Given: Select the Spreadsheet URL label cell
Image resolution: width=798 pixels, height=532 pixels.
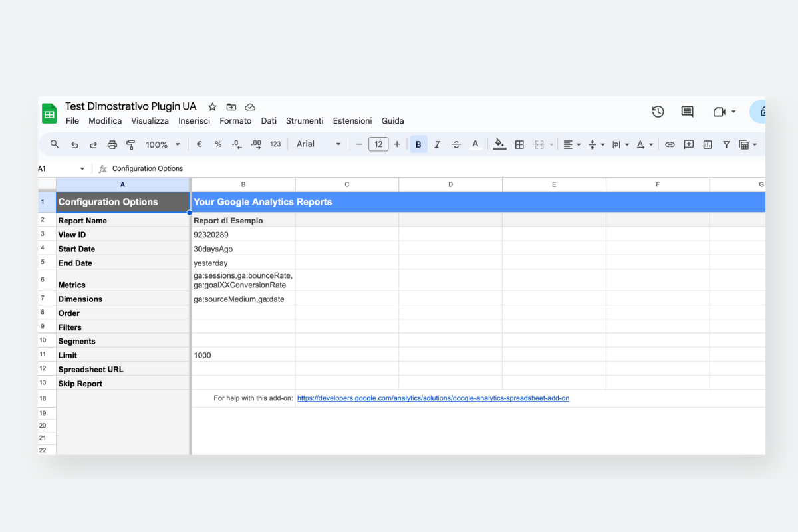Looking at the screenshot, I should [x=123, y=369].
